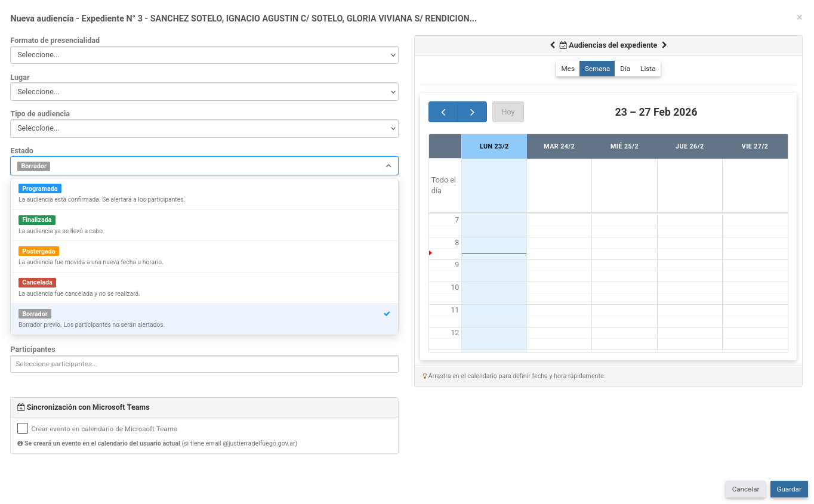Click left chevron beside Audiencias del expediente
The image size is (814, 504).
click(x=553, y=45)
